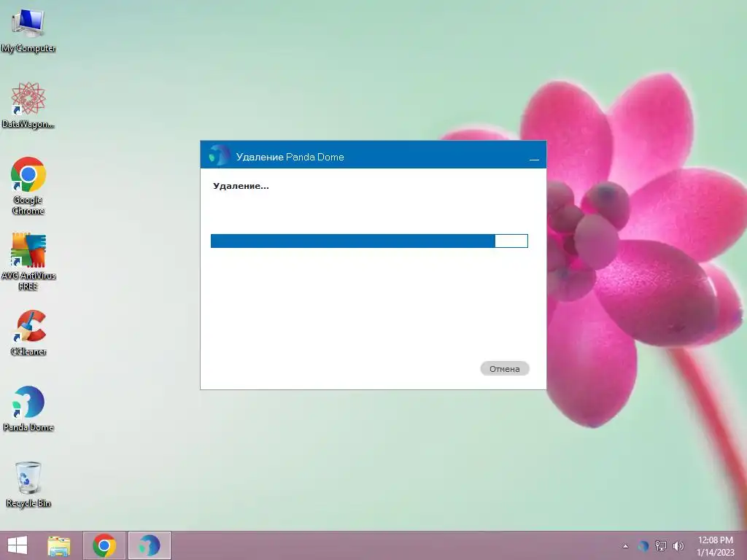Screen dimensions: 747x560
Task: Open the volume control tray icon
Action: tap(678, 545)
